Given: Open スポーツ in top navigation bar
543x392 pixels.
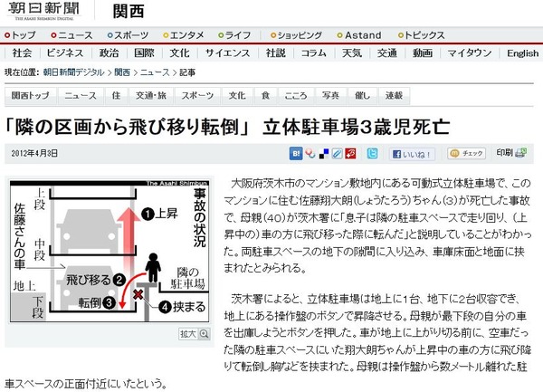Looking at the screenshot, I should 128,35.
